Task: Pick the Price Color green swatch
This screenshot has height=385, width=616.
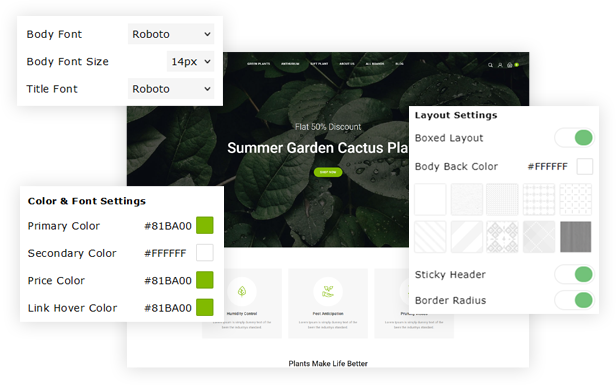Action: point(205,280)
